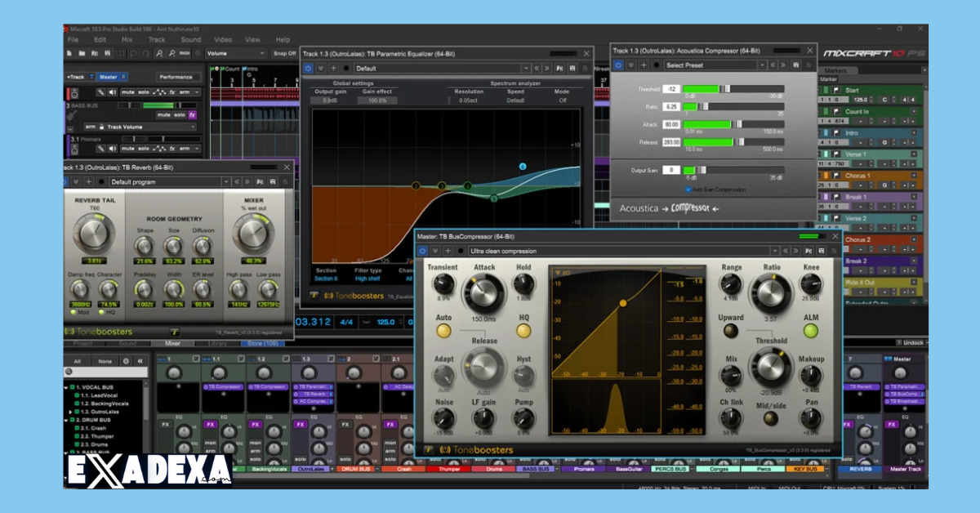Collapse the DRUM BUS group in mixer tree
980x513 pixels.
click(x=65, y=420)
